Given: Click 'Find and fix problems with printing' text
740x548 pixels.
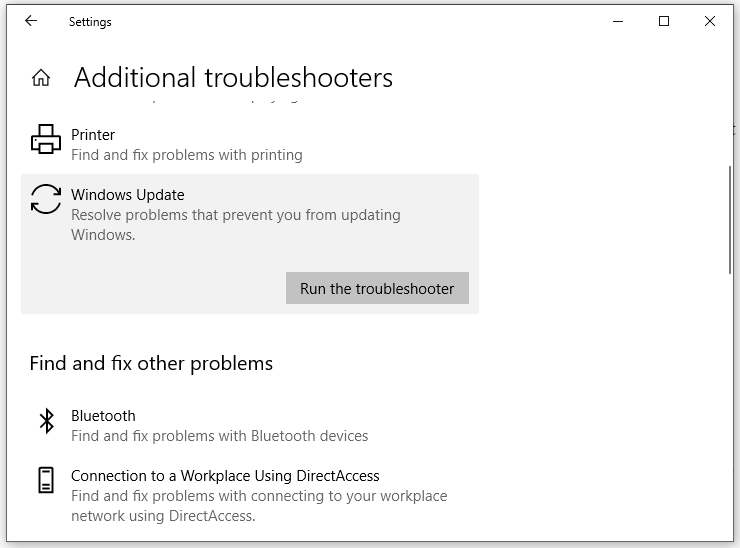Looking at the screenshot, I should 186,155.
